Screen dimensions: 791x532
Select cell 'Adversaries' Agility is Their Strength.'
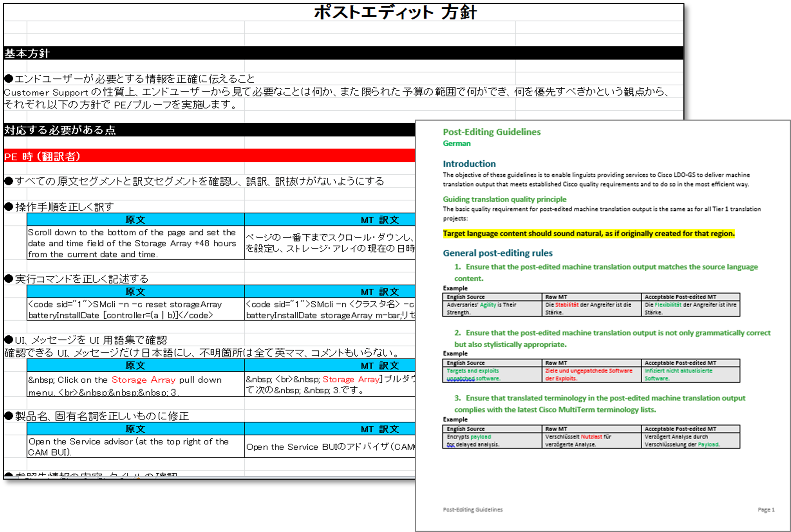(492, 308)
